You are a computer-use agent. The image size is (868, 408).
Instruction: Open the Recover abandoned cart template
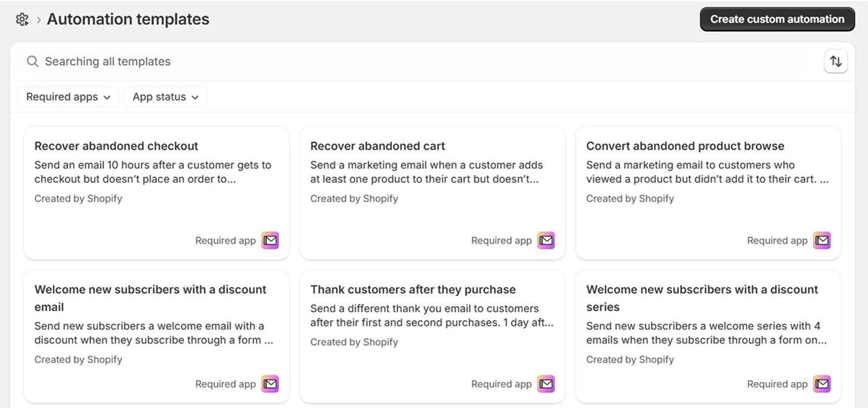point(432,192)
